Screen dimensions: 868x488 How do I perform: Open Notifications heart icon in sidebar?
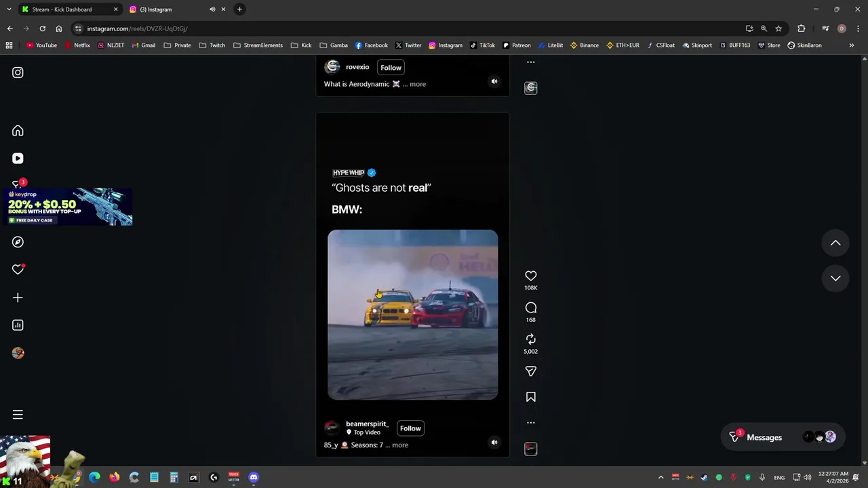[18, 270]
